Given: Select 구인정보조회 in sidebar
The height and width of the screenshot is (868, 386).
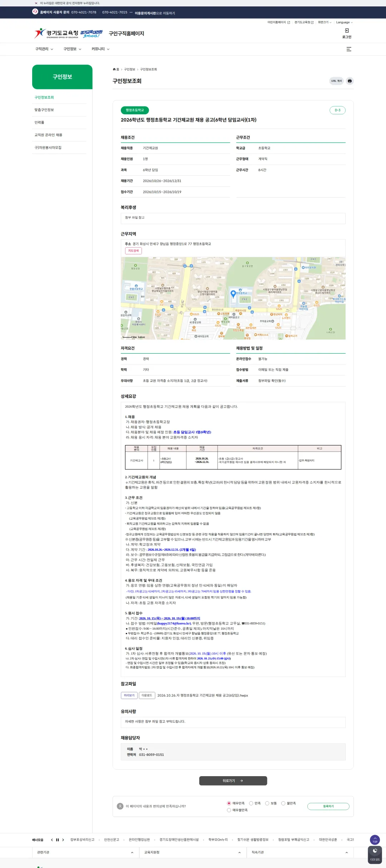Looking at the screenshot, I should click(x=44, y=98).
